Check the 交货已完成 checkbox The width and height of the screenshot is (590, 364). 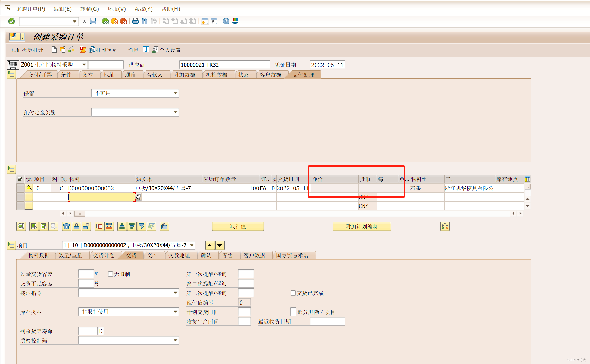click(x=293, y=293)
